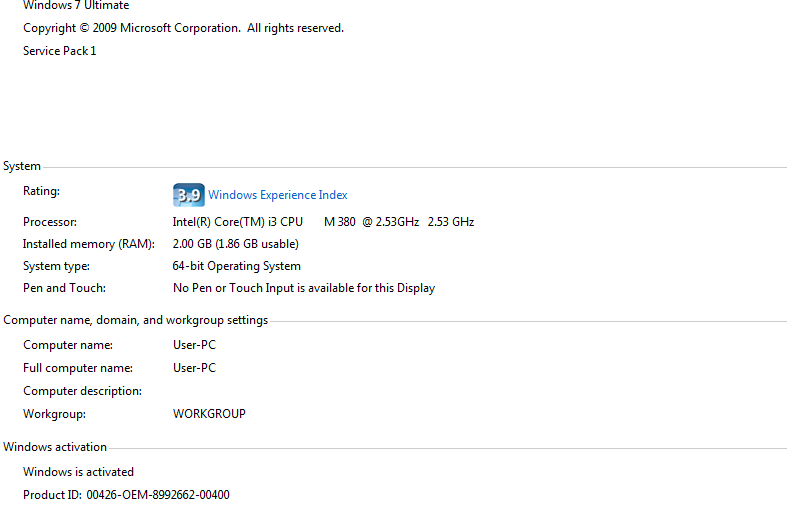
Task: Select the Intel Core i3 M 380 processor value
Action: pos(323,222)
